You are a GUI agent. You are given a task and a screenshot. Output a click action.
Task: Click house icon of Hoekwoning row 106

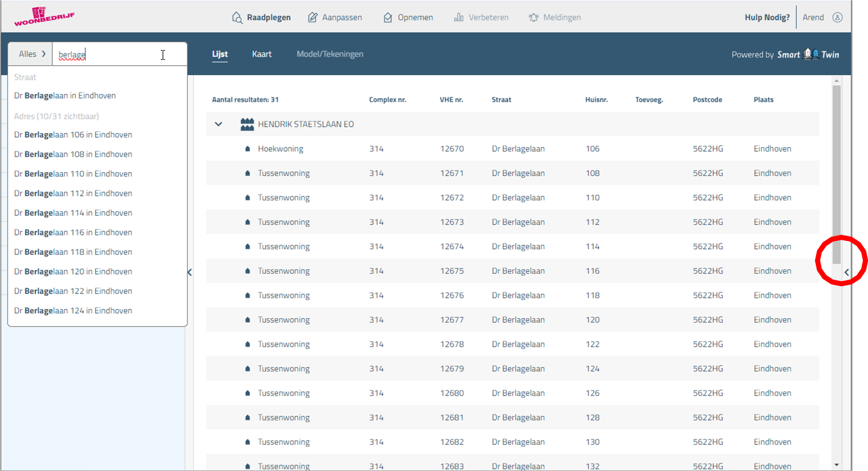coord(248,149)
